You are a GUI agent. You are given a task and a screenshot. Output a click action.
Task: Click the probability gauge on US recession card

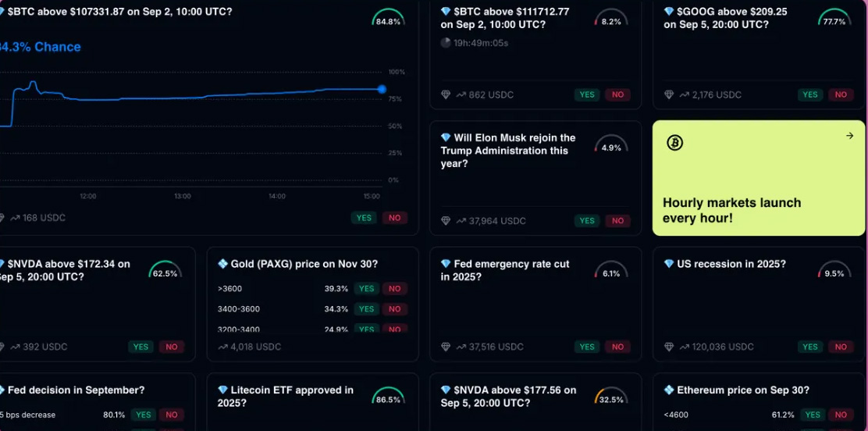tap(834, 272)
